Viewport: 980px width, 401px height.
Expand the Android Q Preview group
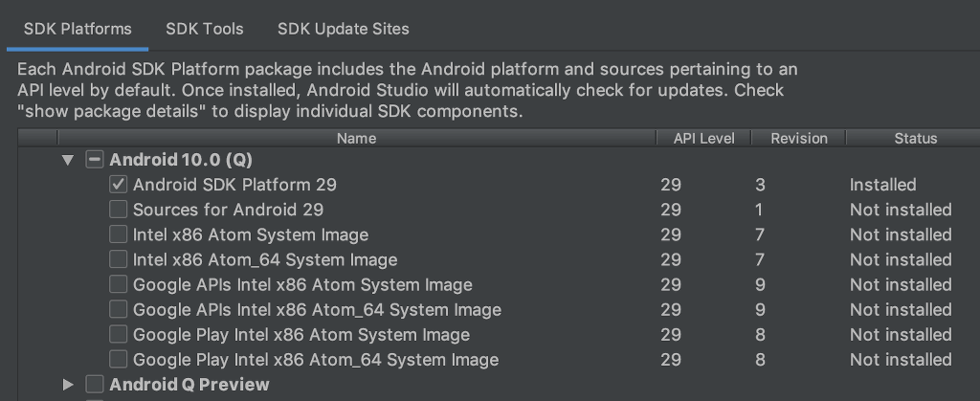pyautogui.click(x=68, y=385)
